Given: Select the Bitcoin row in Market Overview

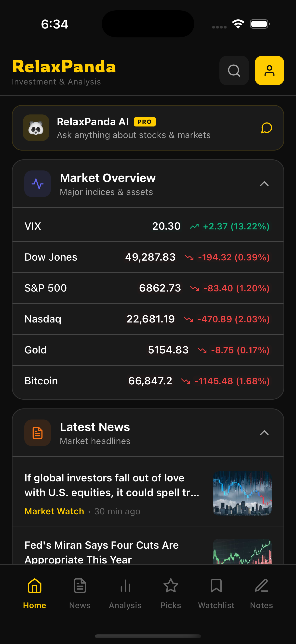Looking at the screenshot, I should (x=148, y=381).
